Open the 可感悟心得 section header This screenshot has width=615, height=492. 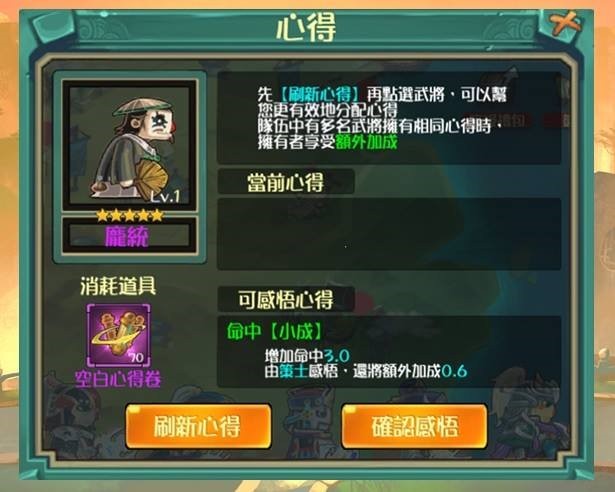[x=286, y=299]
